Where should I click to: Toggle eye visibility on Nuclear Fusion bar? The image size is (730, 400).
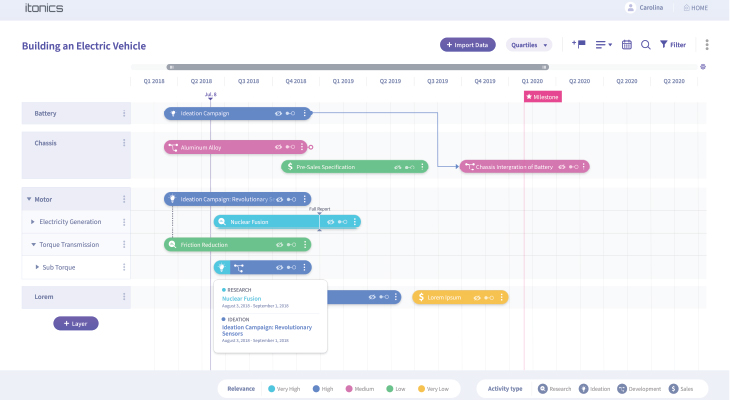pyautogui.click(x=328, y=222)
